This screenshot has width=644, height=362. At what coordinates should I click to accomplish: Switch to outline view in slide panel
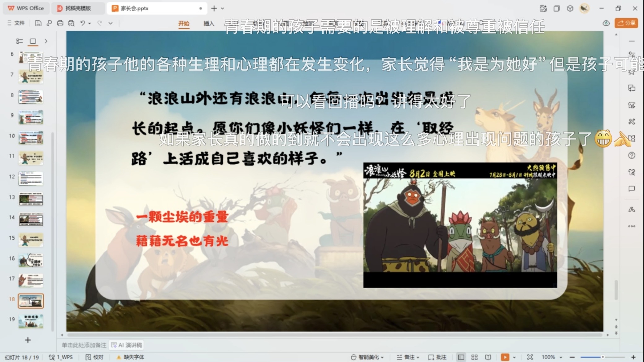point(20,41)
